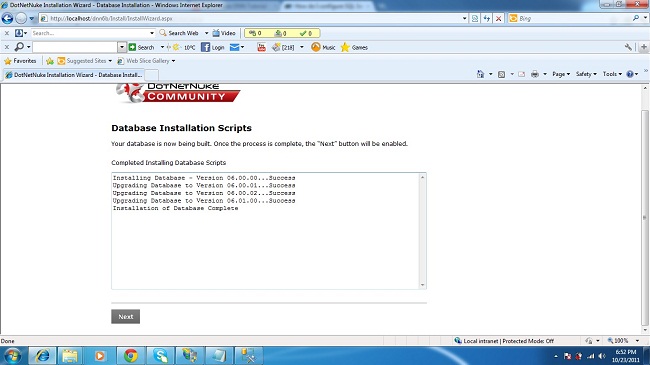Click the Refresh page icon
Viewport: 650px width, 365px height.
pos(487,18)
